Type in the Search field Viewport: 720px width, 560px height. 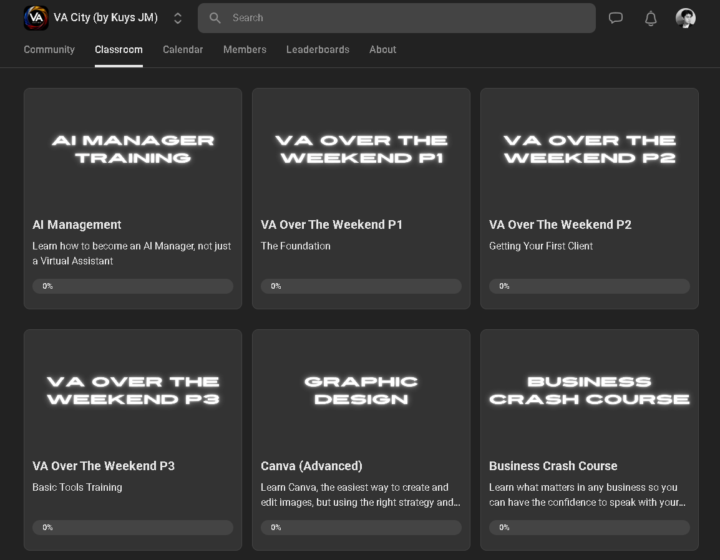400,18
